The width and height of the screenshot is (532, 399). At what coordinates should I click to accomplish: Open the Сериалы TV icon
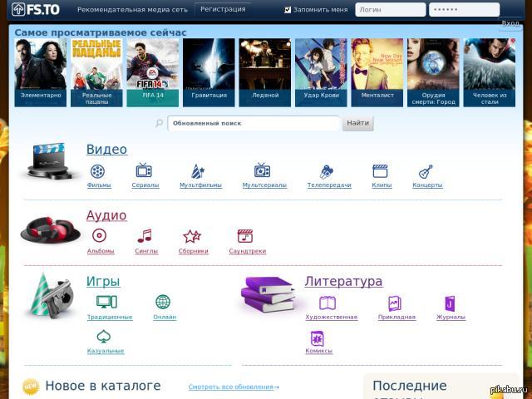[x=144, y=170]
